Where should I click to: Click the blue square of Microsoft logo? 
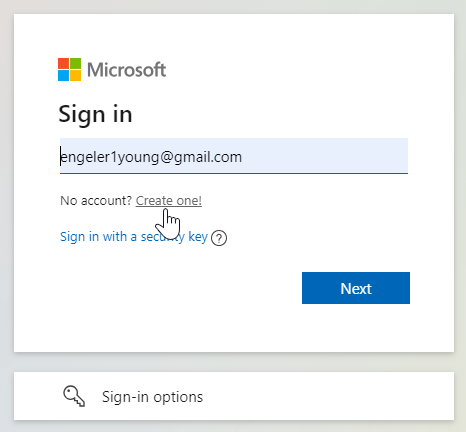tap(63, 75)
